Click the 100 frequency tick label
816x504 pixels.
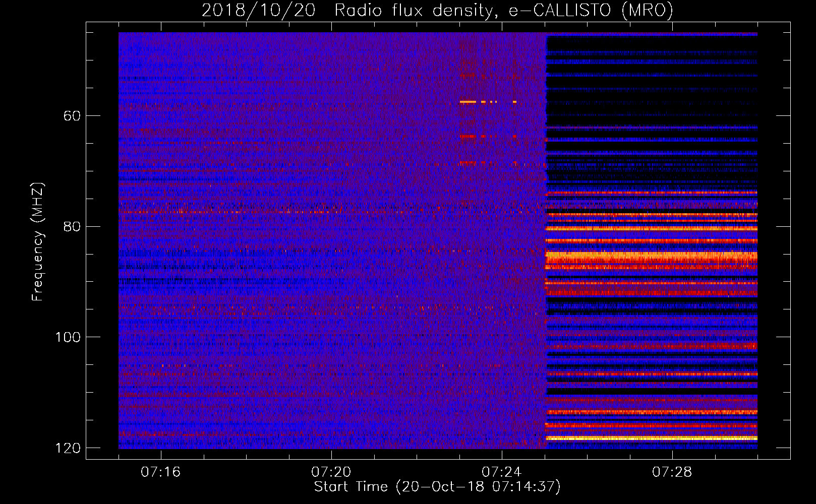coord(68,337)
